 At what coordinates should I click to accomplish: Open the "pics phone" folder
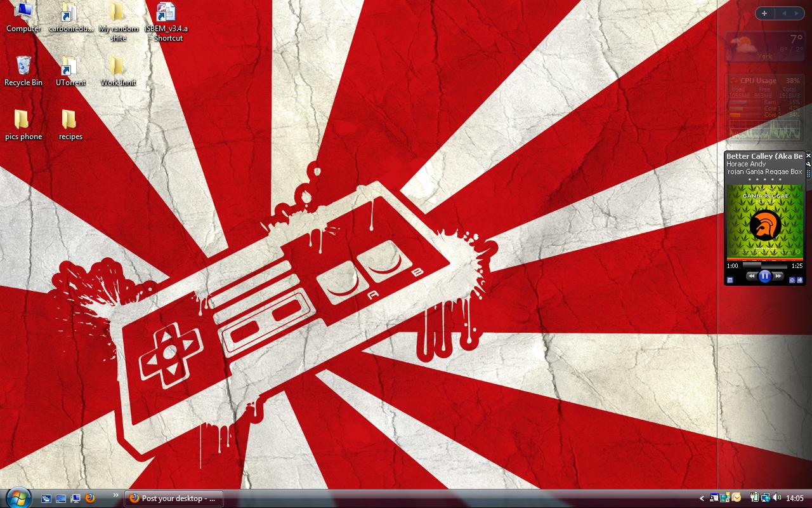pos(23,119)
